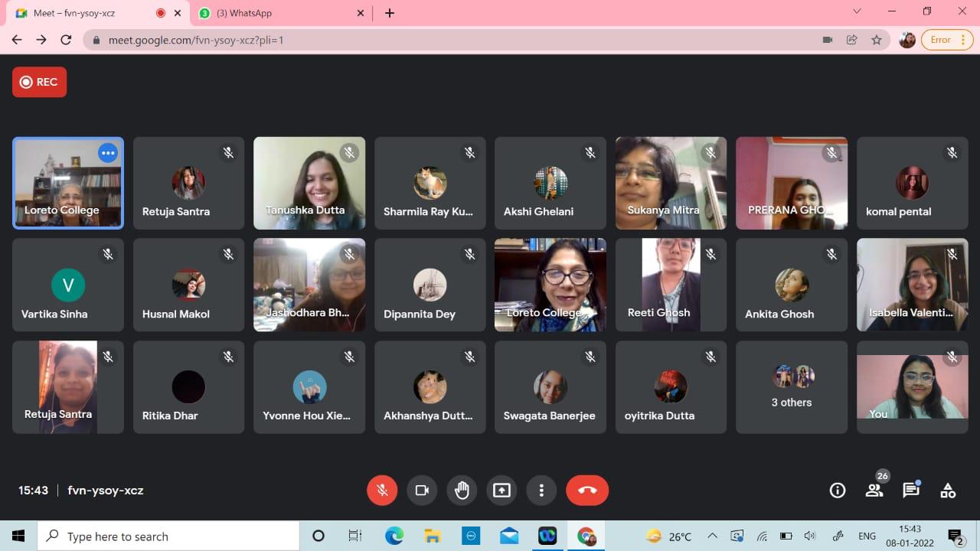Expand the tab search chevron in Chrome
The height and width of the screenshot is (551, 980).
point(857,12)
